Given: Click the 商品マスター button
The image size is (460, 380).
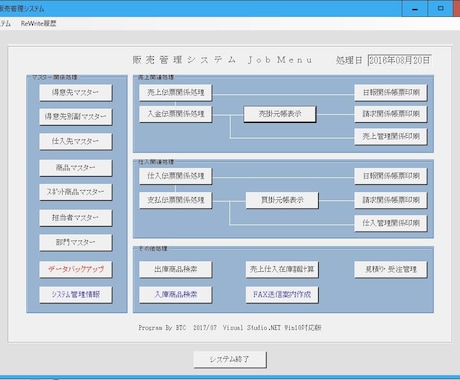Looking at the screenshot, I should (x=76, y=168).
